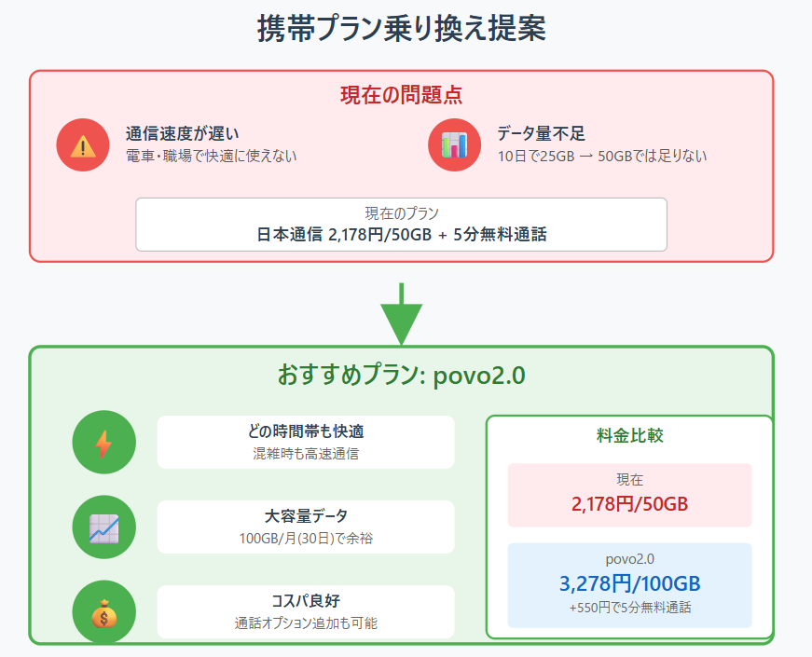Click the コスパ良好 feature card
This screenshot has width=812, height=657.
(x=307, y=611)
